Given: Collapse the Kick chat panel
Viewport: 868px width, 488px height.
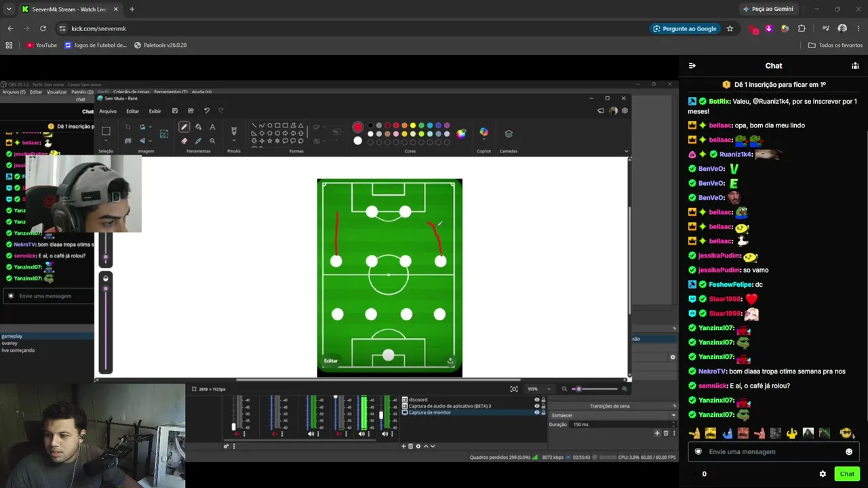Looking at the screenshot, I should click(x=692, y=66).
